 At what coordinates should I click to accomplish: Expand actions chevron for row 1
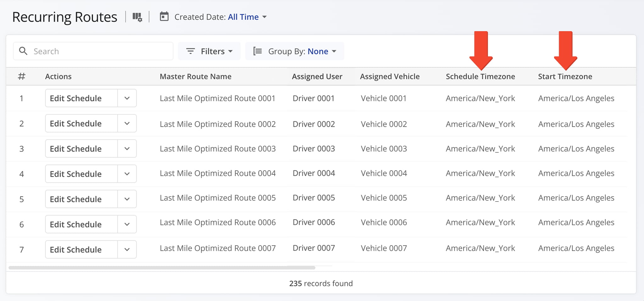pyautogui.click(x=127, y=98)
